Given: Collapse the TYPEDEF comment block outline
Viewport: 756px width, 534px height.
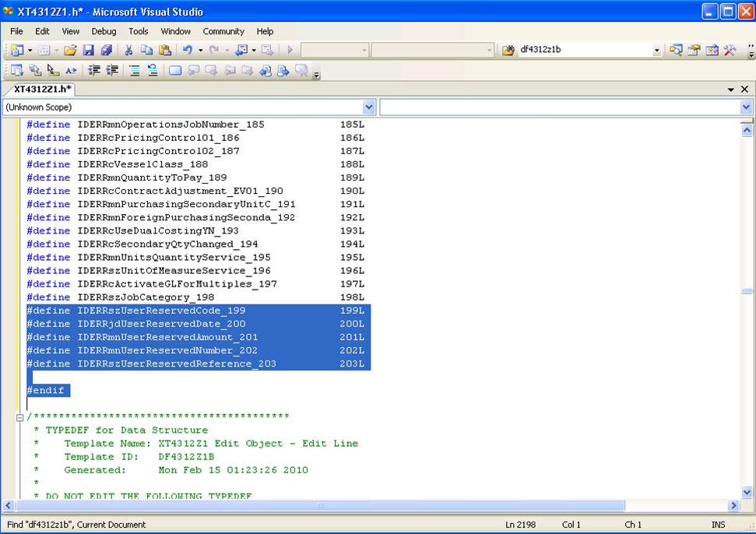Looking at the screenshot, I should coord(19,417).
